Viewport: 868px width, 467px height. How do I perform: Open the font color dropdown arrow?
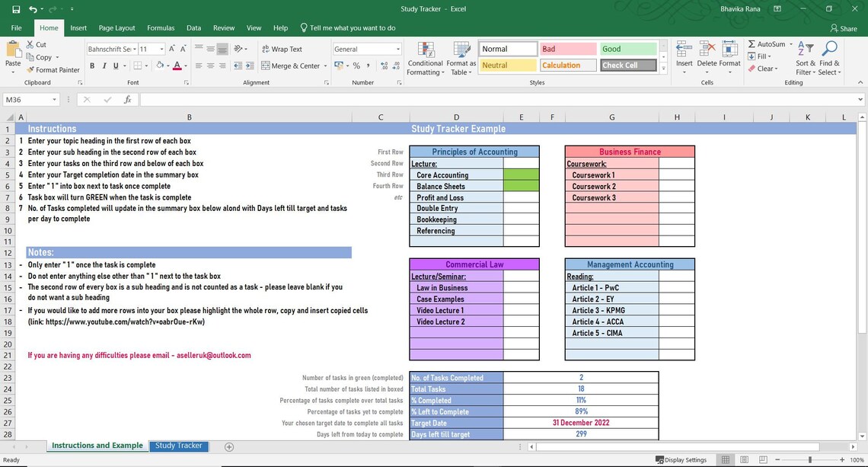185,66
